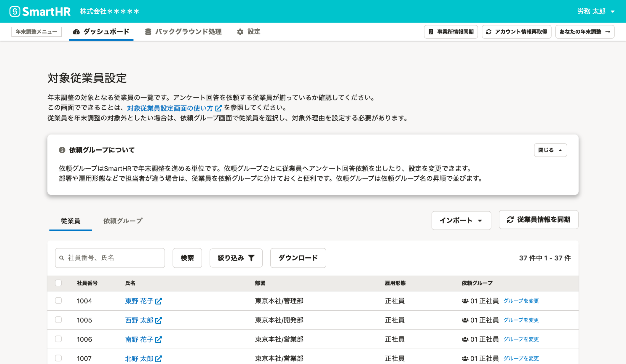This screenshot has width=626, height=364.
Task: Click the 対象従業員設定 page heading
Action: [x=87, y=78]
